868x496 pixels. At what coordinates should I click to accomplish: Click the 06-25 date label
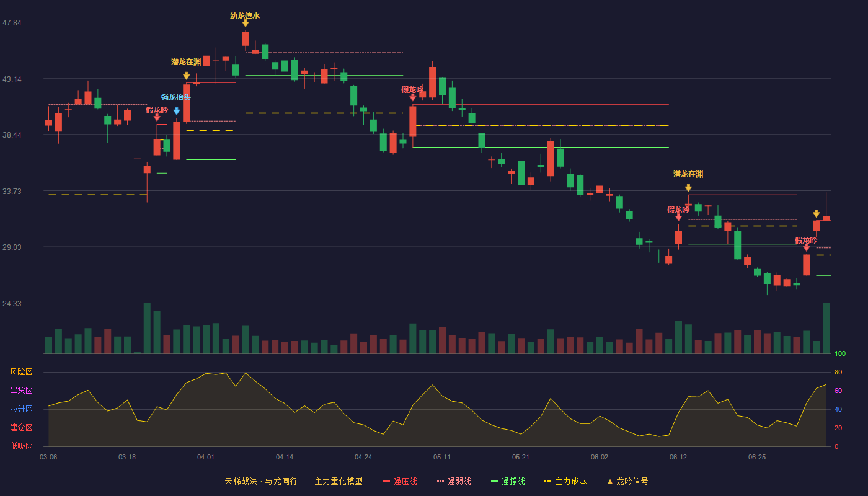point(757,457)
